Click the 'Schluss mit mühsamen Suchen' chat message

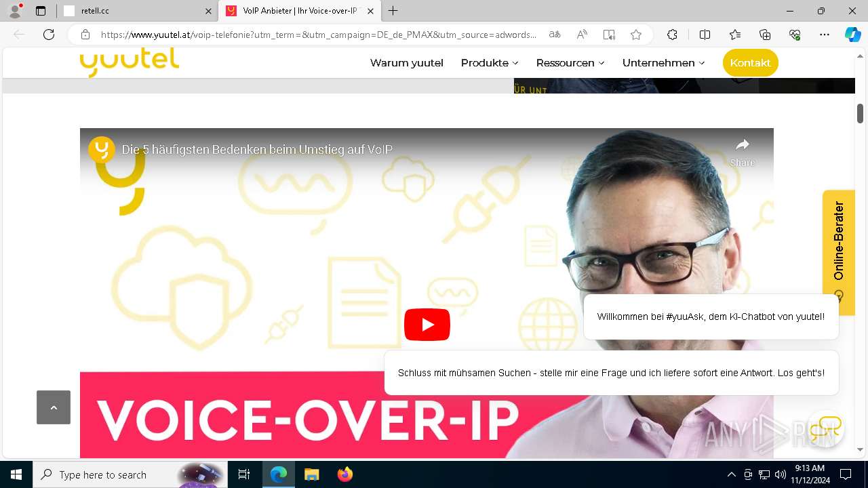pos(611,373)
